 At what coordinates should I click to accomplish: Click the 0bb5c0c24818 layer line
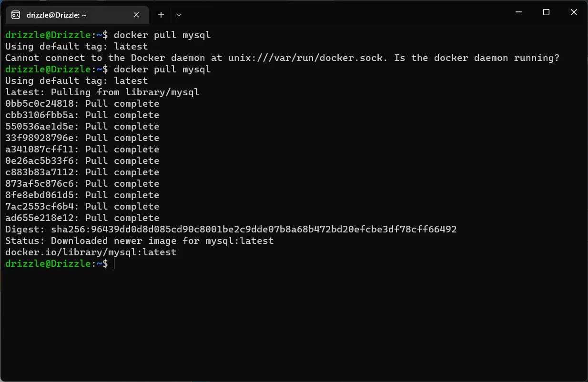coord(82,103)
